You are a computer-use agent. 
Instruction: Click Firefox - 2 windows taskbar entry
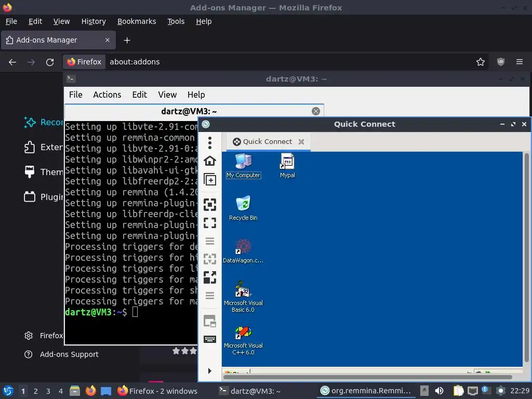(157, 391)
